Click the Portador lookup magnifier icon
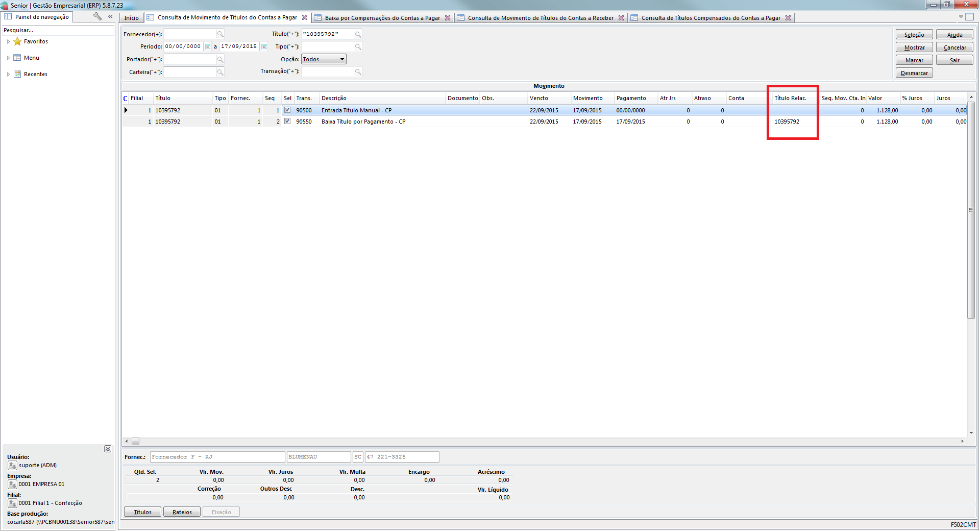This screenshot has height=531, width=980. click(220, 60)
